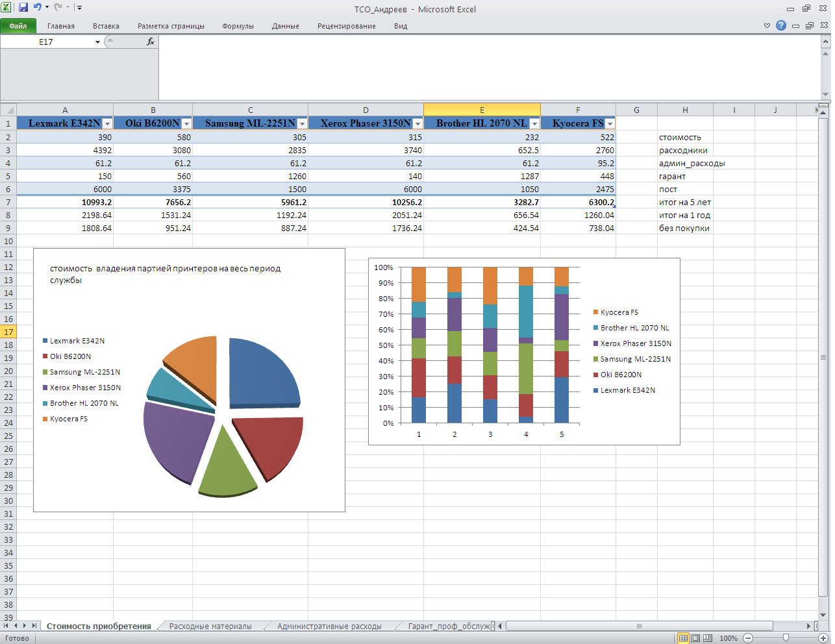Switch to the Формулы ribbon tab
The height and width of the screenshot is (644, 835).
pos(238,26)
